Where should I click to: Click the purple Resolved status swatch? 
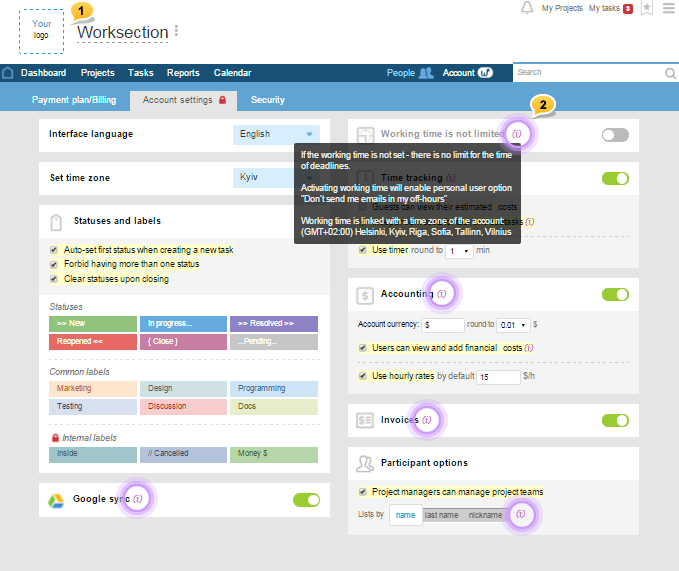[x=274, y=324]
